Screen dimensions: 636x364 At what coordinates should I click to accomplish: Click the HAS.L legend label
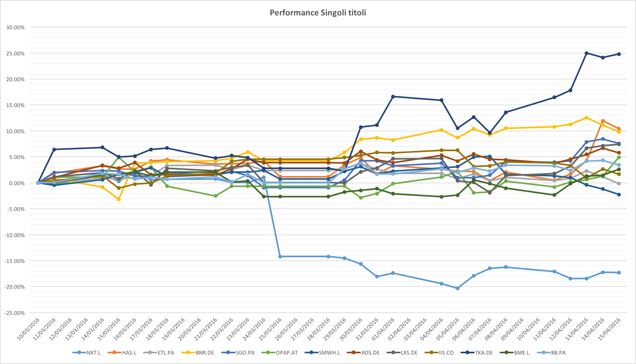coord(129,353)
